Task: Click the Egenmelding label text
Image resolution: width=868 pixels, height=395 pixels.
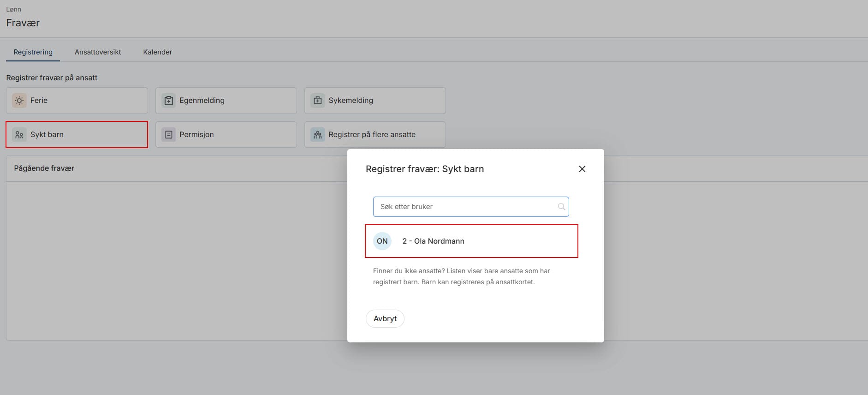Action: pyautogui.click(x=202, y=101)
